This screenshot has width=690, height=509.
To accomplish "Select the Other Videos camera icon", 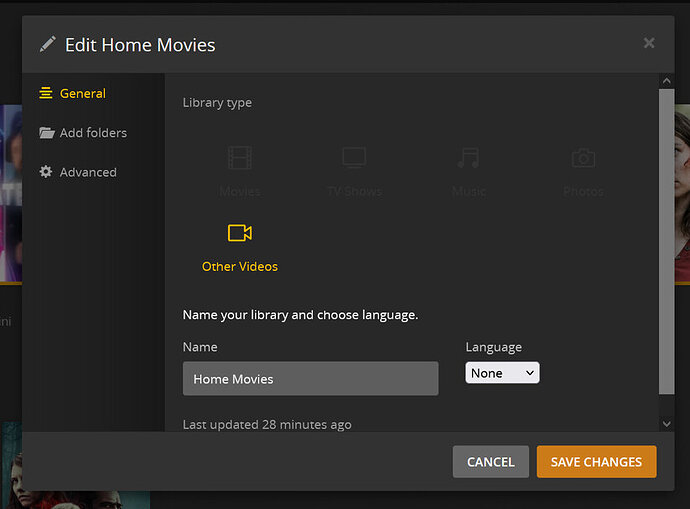I will click(240, 233).
